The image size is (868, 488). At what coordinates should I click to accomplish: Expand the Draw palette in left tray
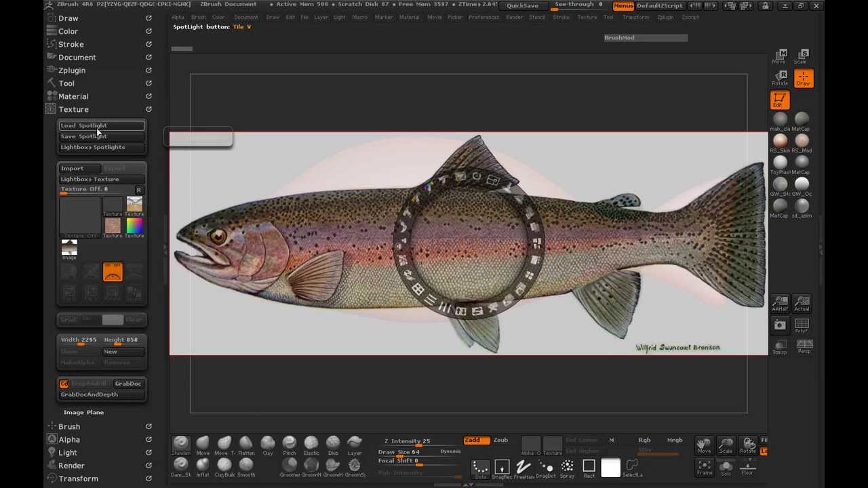coord(68,18)
